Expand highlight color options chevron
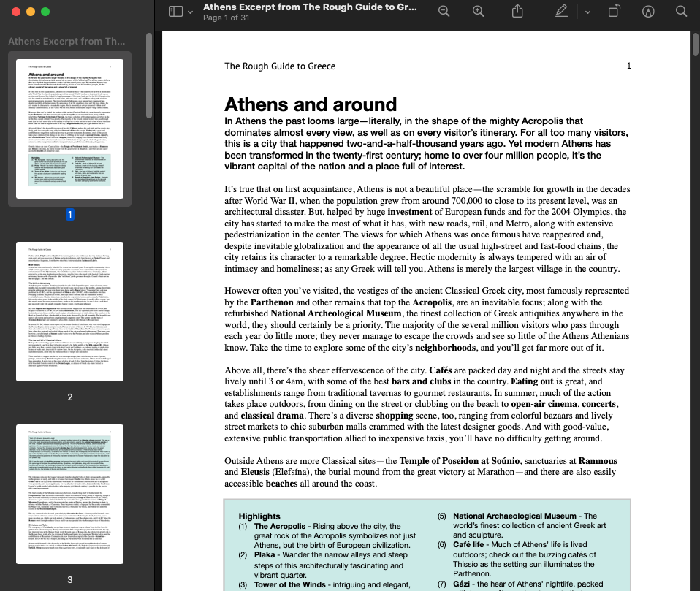 tap(587, 12)
